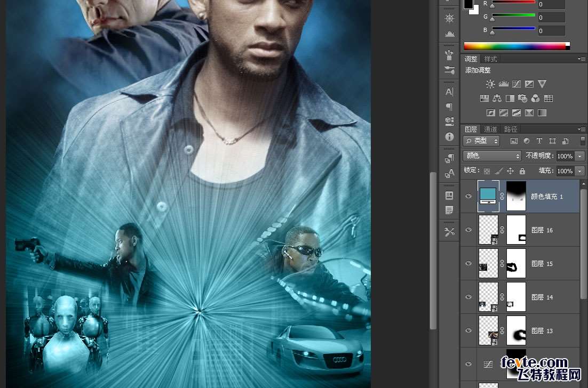Screen dimensions: 588x388
Task: Filter layers by pixel type
Action: tap(514, 141)
